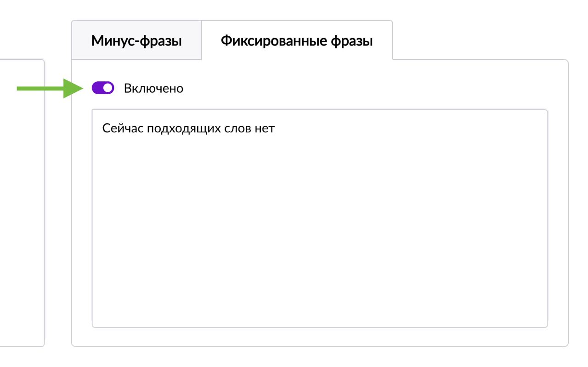Disable the Включено toggle switch
This screenshot has height=367, width=588.
(103, 88)
